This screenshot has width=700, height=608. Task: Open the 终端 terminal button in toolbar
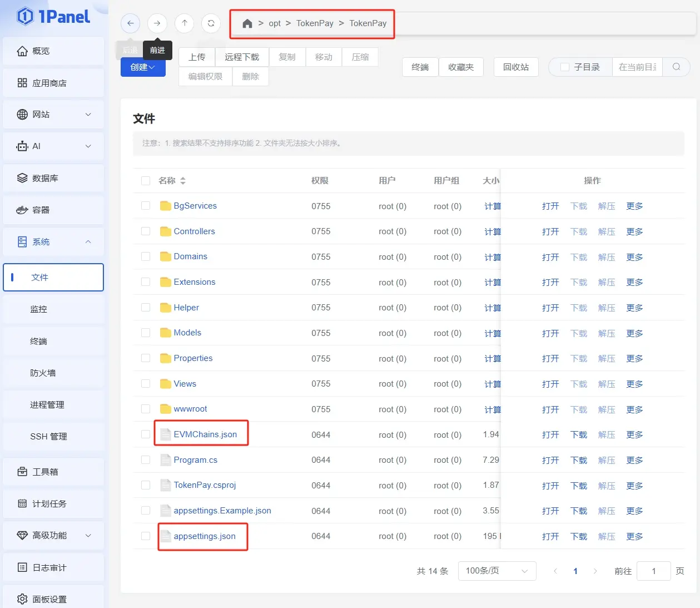click(420, 67)
